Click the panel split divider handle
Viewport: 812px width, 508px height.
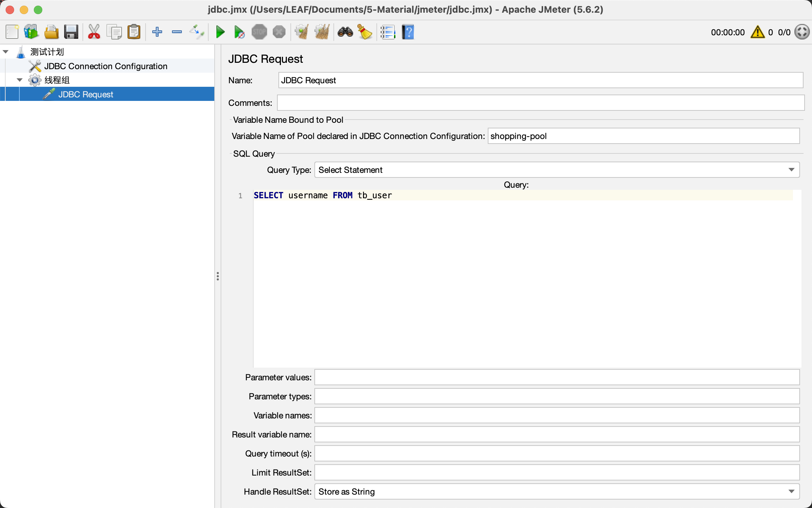click(218, 276)
